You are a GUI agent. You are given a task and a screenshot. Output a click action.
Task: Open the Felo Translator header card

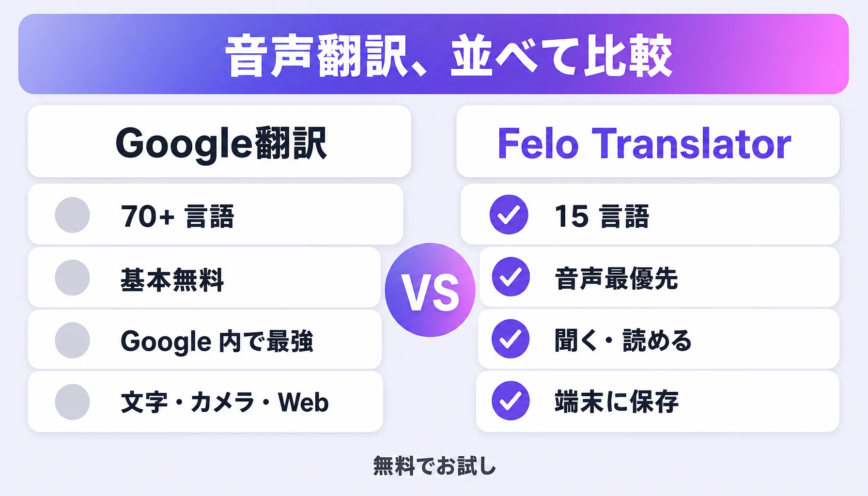[x=648, y=141]
